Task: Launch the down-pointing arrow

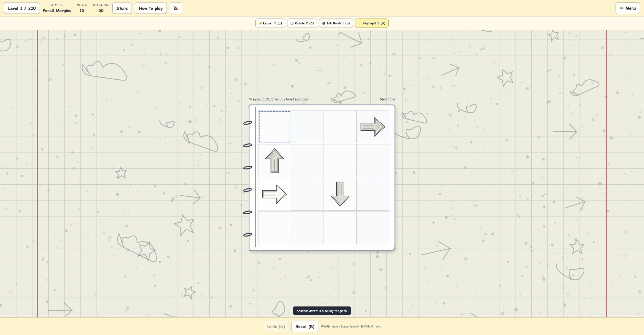Action: pyautogui.click(x=340, y=194)
